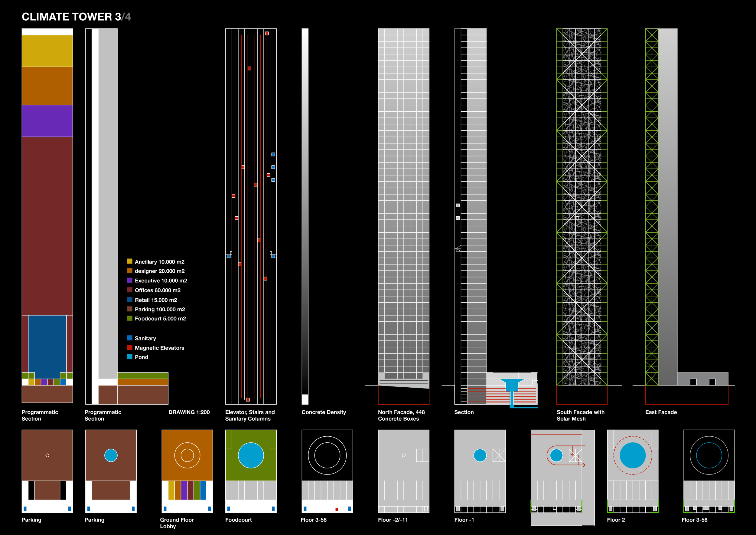Viewport: 756px width, 535px height.
Task: Click the cyan pond funnel in Section
Action: (512, 385)
